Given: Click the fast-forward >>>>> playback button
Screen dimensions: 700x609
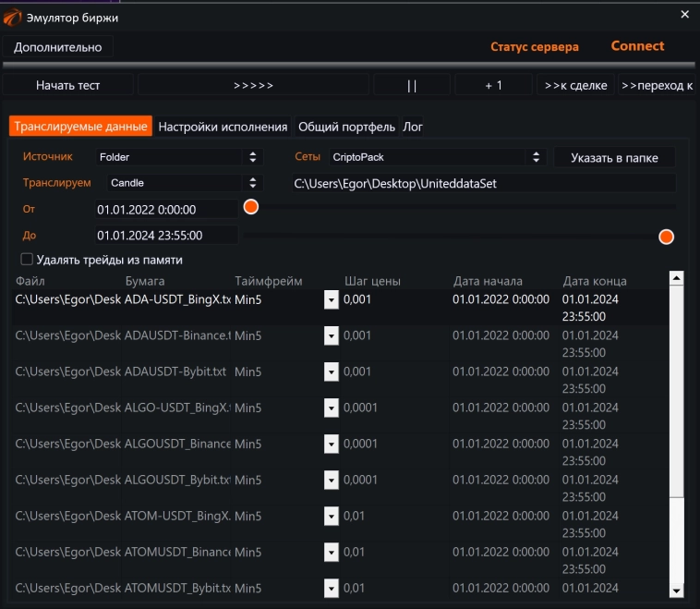Looking at the screenshot, I should tap(253, 85).
